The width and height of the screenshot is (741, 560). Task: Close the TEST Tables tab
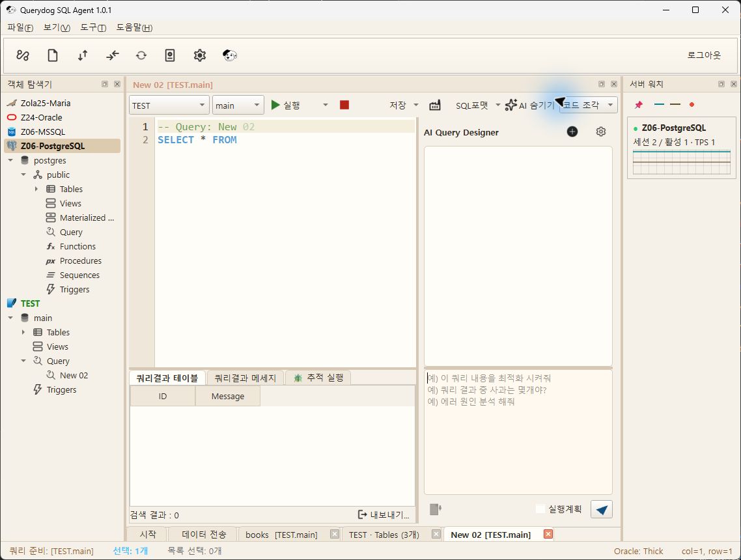pos(436,534)
